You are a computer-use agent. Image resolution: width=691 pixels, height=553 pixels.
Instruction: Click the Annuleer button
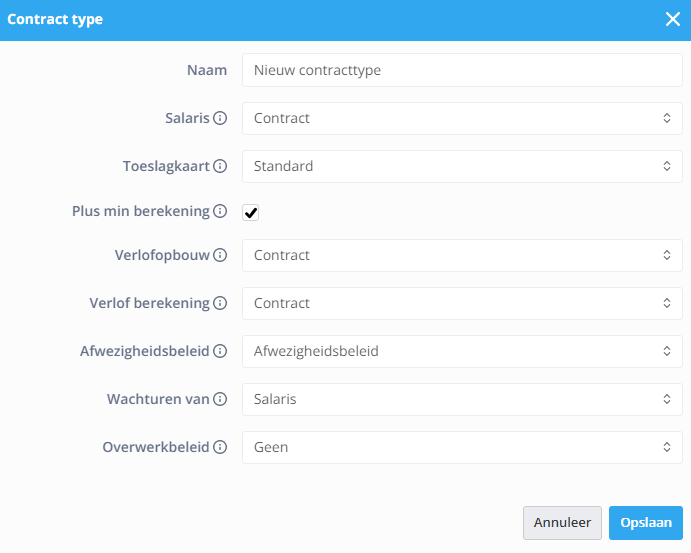[562, 523]
